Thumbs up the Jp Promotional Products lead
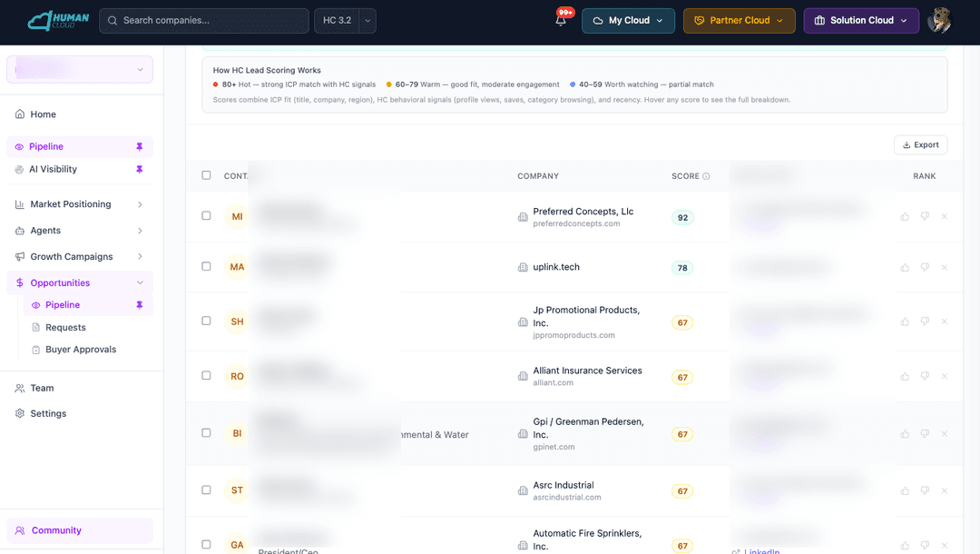 [x=905, y=322]
